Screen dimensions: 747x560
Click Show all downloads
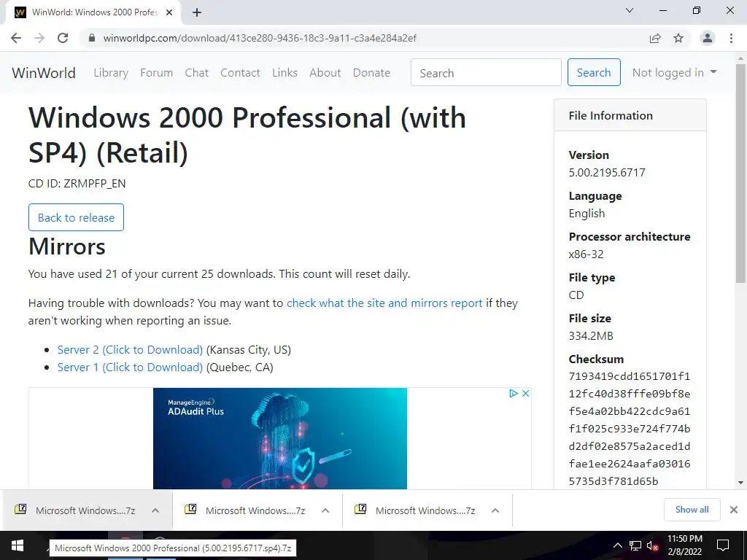692,510
